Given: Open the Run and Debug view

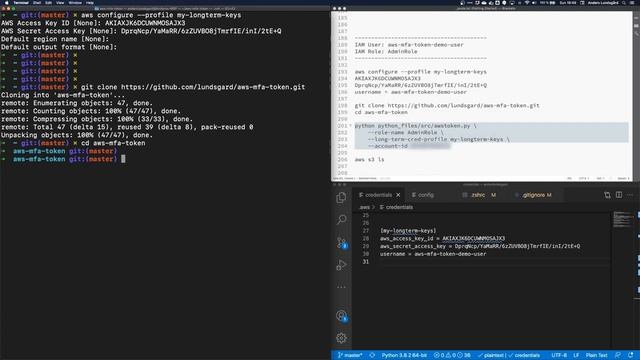Looking at the screenshot, I should coord(341,265).
